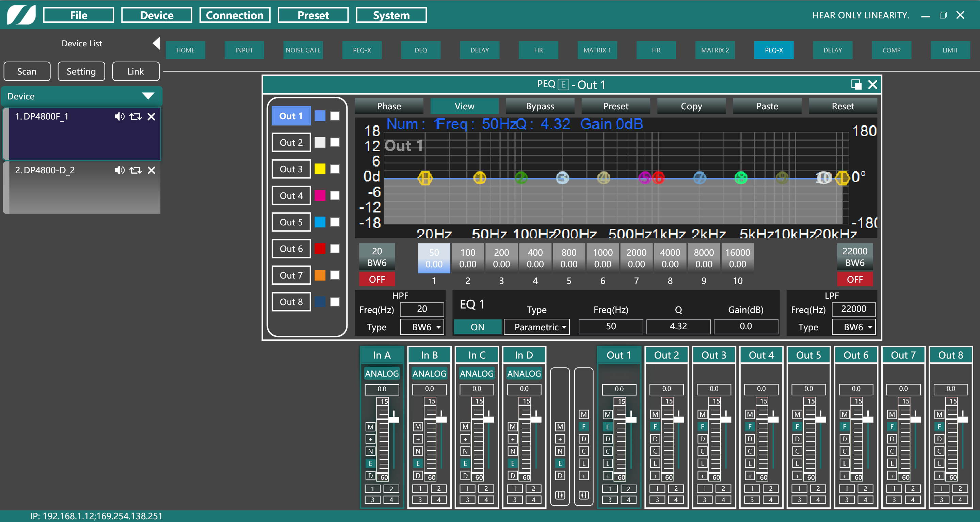Click the magenta color swatch for Out 4

320,195
